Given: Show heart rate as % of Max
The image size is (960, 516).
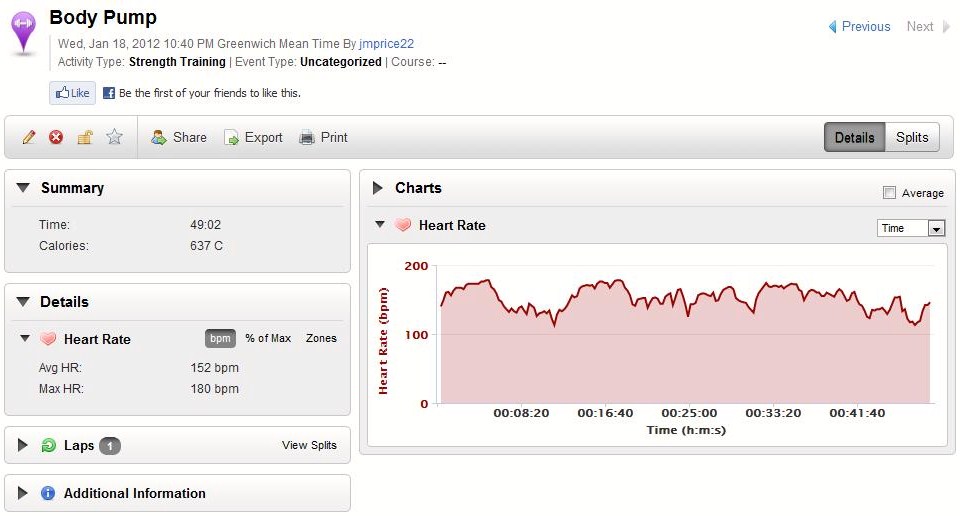Looking at the screenshot, I should tap(268, 338).
